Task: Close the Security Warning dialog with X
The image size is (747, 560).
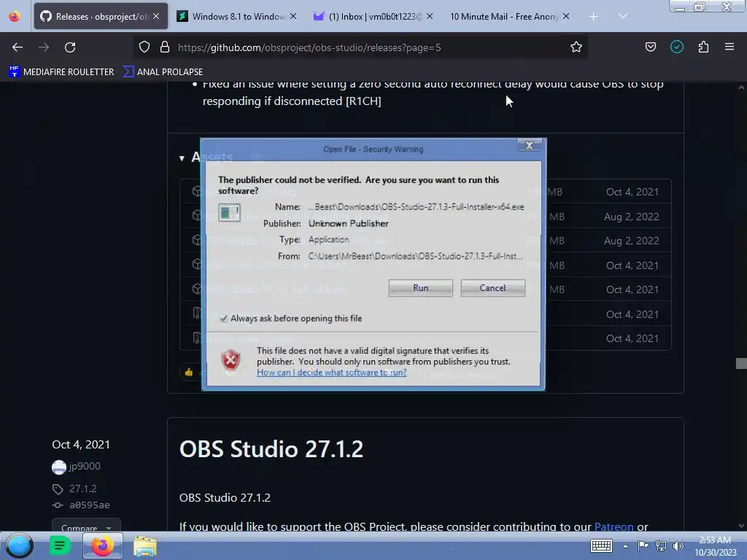Action: (529, 145)
